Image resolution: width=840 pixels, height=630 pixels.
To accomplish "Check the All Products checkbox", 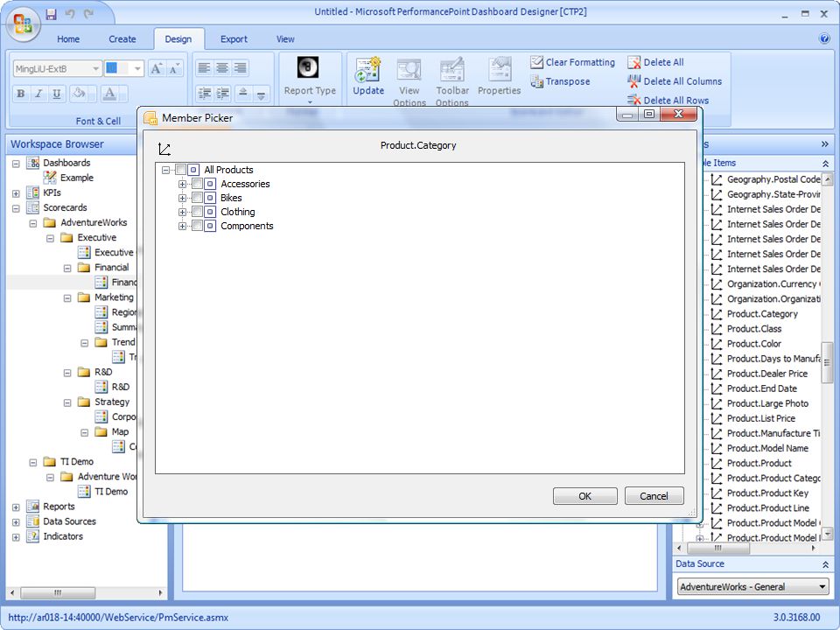I will pos(180,170).
